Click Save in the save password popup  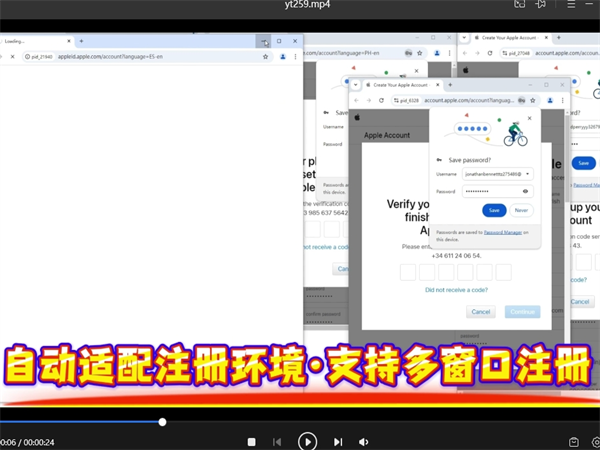pyautogui.click(x=493, y=211)
